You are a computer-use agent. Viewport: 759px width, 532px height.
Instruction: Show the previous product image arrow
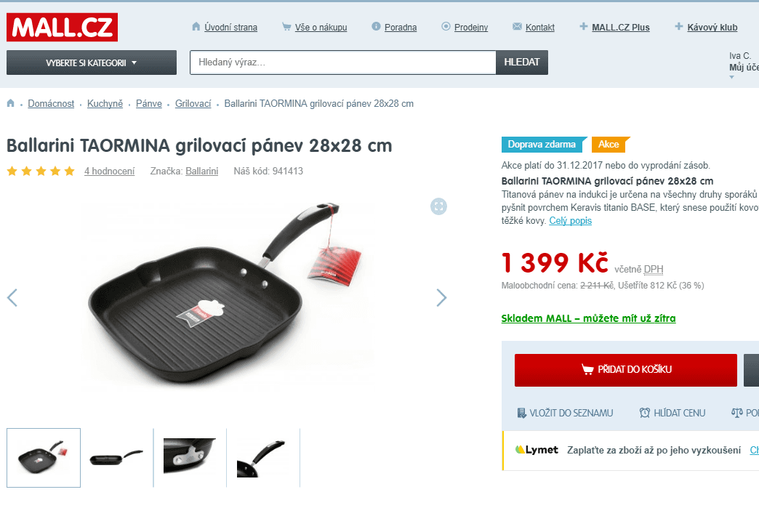click(x=12, y=298)
